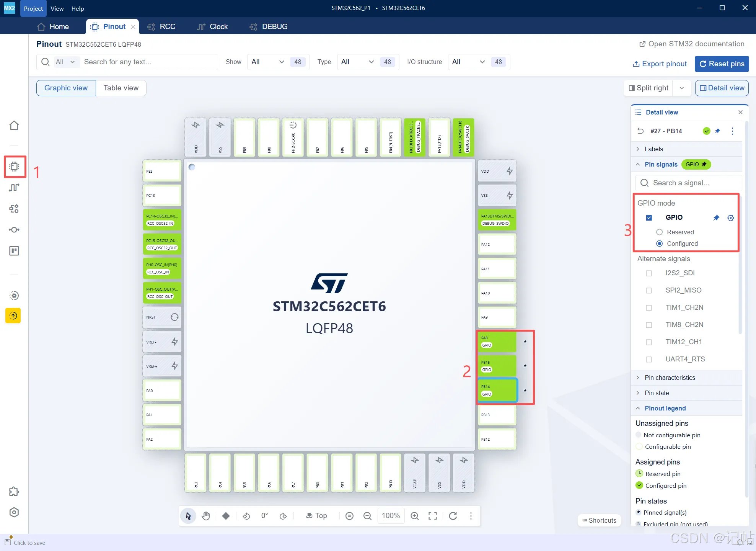Expand the Labels section
756x551 pixels.
[x=687, y=149]
